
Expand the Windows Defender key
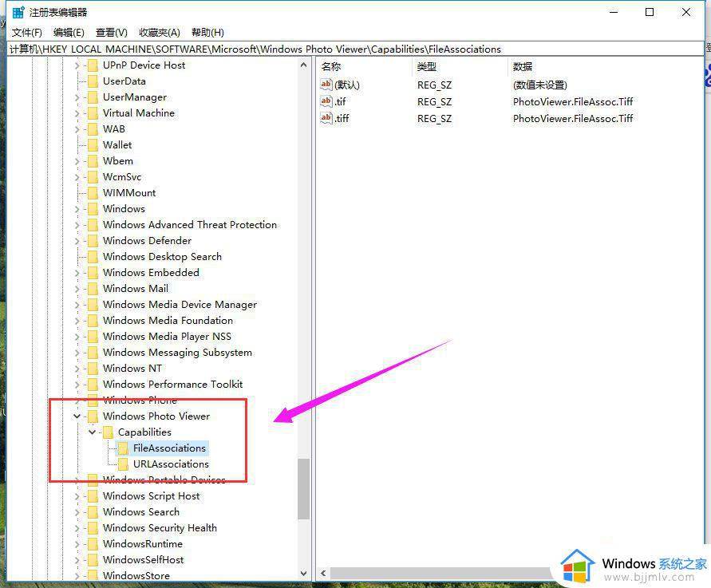coord(77,241)
